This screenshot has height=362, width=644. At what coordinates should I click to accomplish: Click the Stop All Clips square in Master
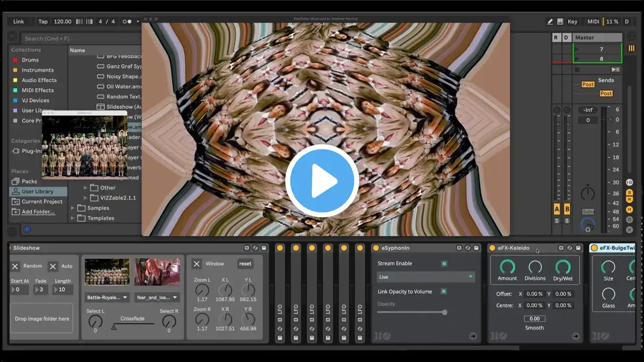[577, 69]
